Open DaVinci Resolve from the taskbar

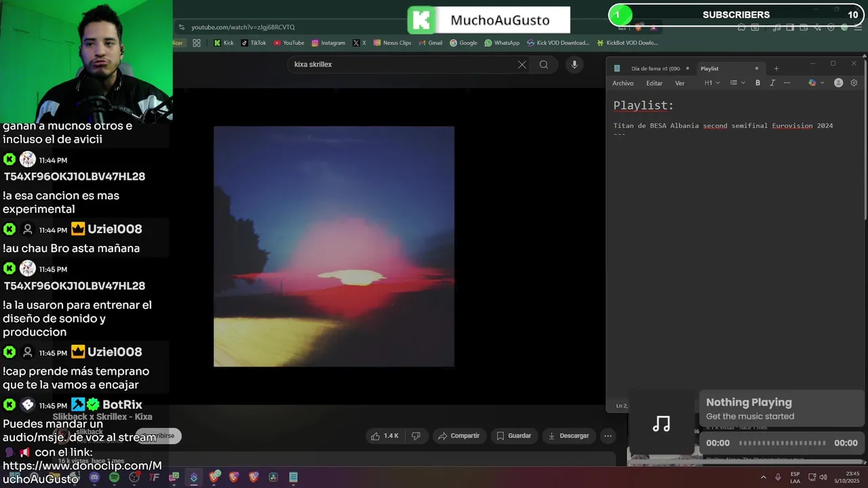point(273,478)
